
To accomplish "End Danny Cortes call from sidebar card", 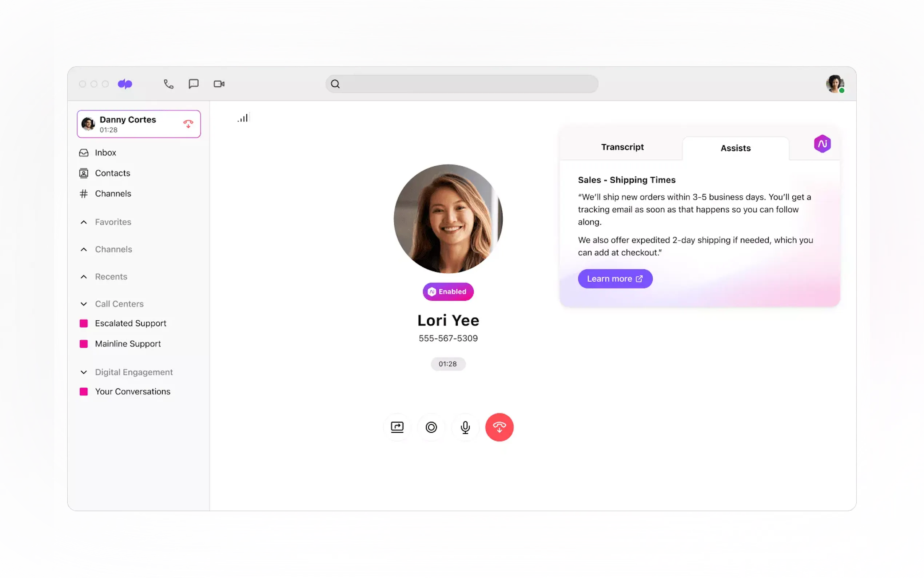I will pyautogui.click(x=188, y=124).
